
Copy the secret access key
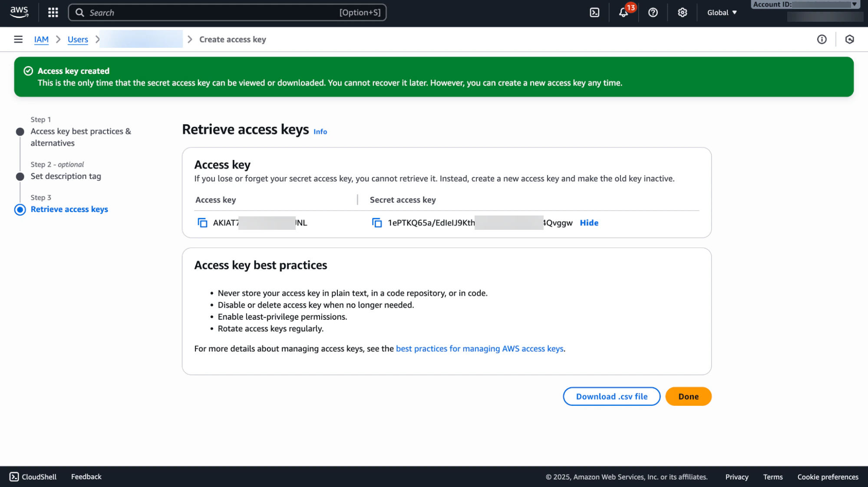(x=376, y=222)
